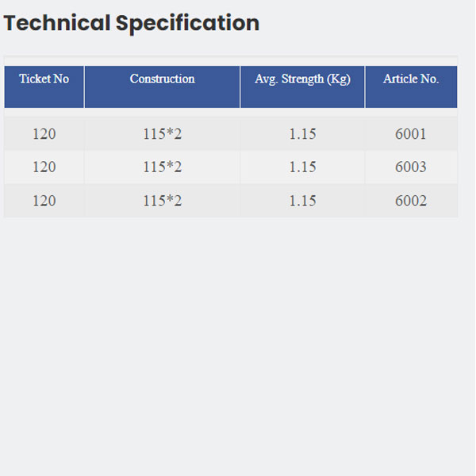This screenshot has height=476, width=476.
Task: Click the word Specification in the title
Action: click(187, 24)
